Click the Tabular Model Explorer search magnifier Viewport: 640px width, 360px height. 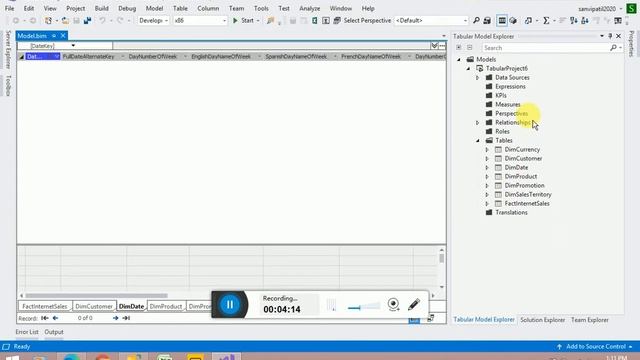(613, 48)
